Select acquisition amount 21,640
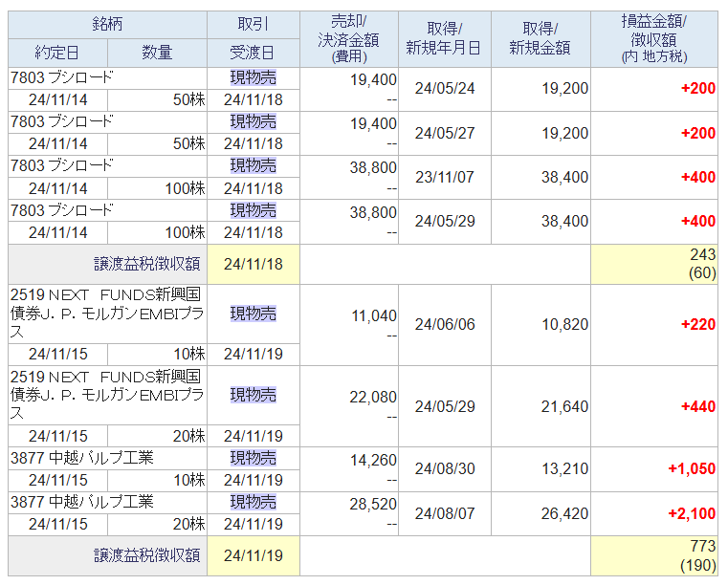 coord(564,407)
